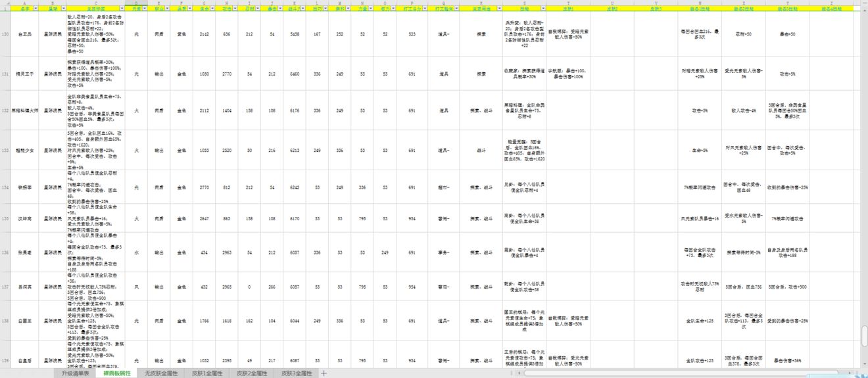Open the filter dropdown in column A header
868x378 pixels.
pyautogui.click(x=35, y=10)
